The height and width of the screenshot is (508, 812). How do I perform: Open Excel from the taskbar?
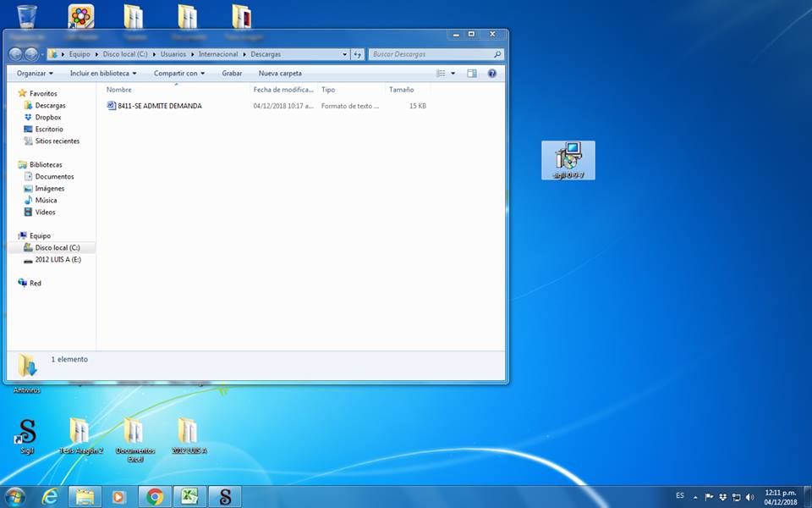189,497
